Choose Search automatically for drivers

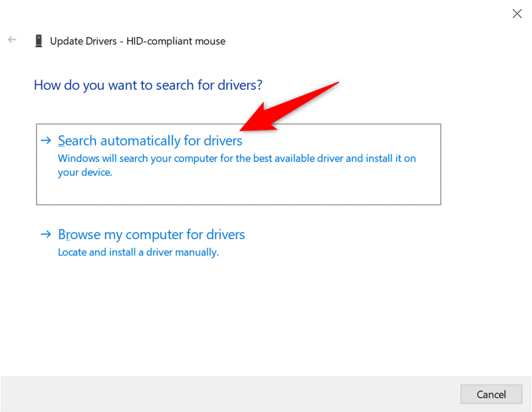click(150, 141)
